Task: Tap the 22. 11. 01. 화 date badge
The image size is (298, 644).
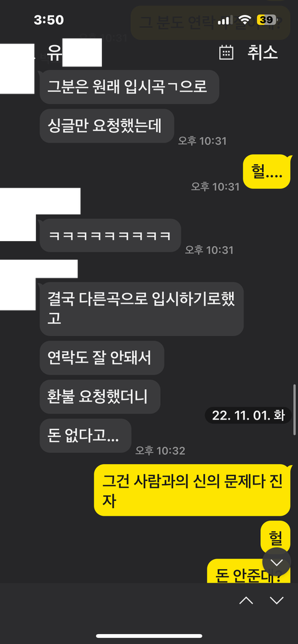Action: point(248,415)
